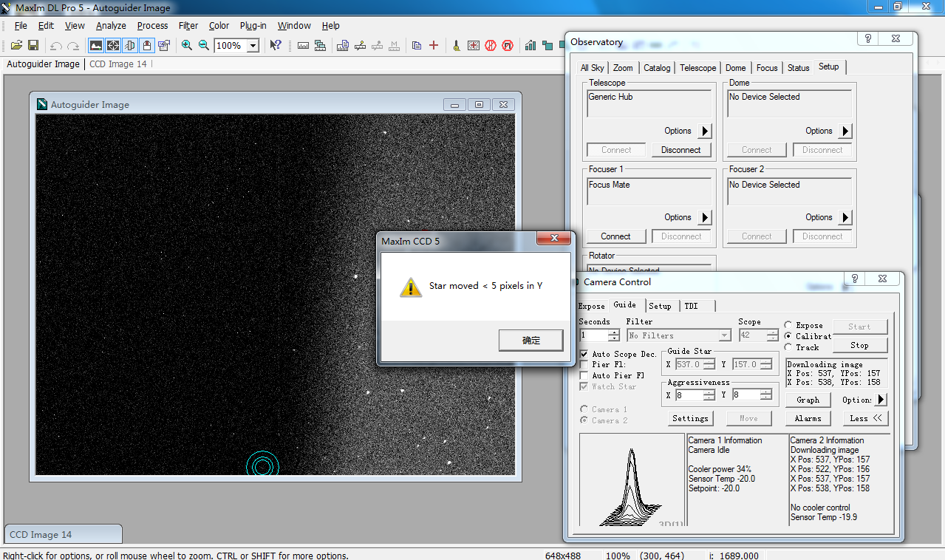Enable the Auto Pier Flip checkbox

click(584, 375)
